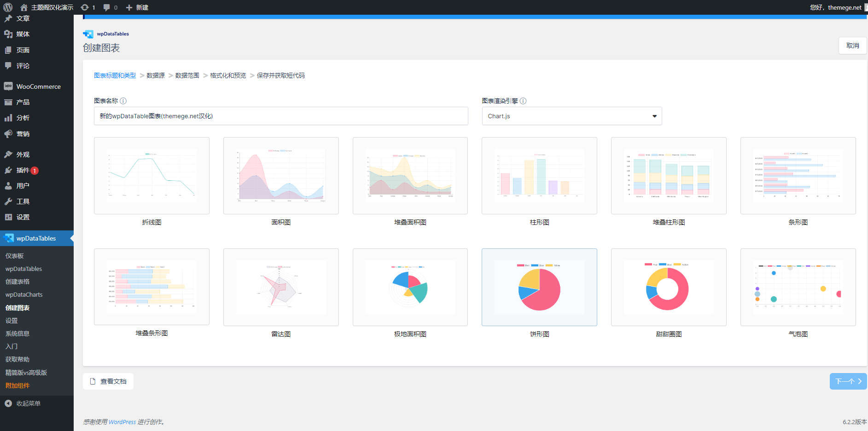Image resolution: width=868 pixels, height=431 pixels.
Task: Go to 图表标题和类型 wizard step
Action: click(115, 75)
